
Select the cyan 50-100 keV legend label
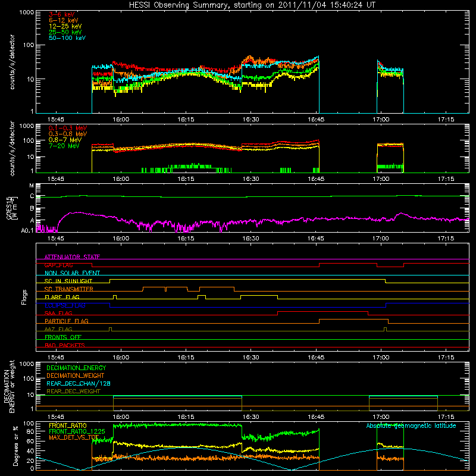[67, 38]
